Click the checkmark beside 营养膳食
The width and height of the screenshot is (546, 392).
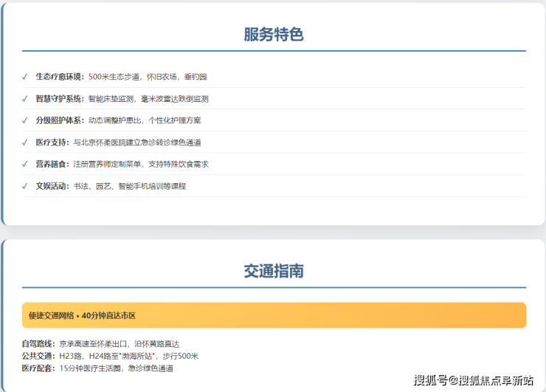(26, 164)
